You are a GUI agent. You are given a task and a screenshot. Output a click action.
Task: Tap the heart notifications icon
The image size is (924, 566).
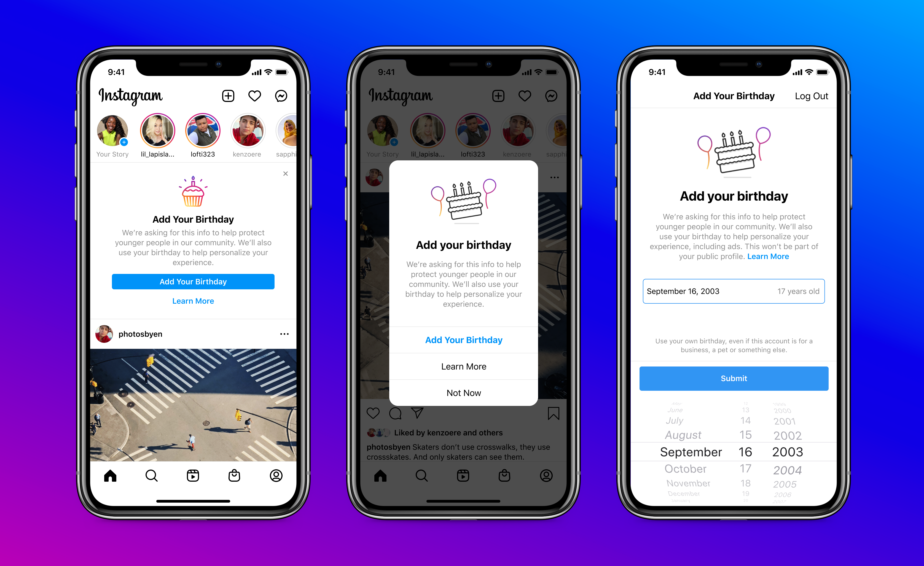(x=255, y=96)
